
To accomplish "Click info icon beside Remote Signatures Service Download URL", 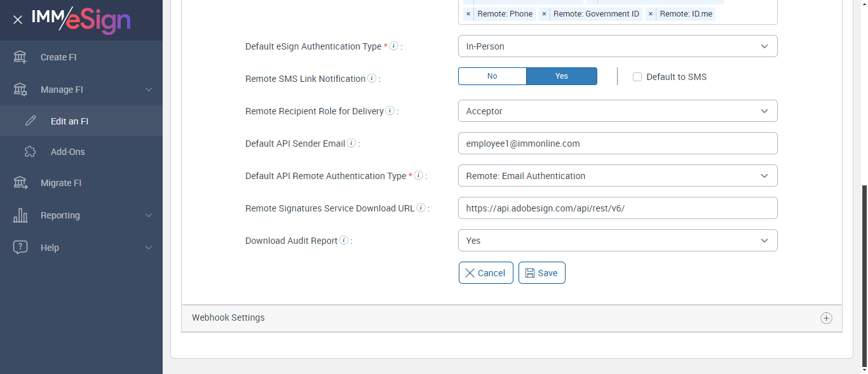I will coord(421,208).
